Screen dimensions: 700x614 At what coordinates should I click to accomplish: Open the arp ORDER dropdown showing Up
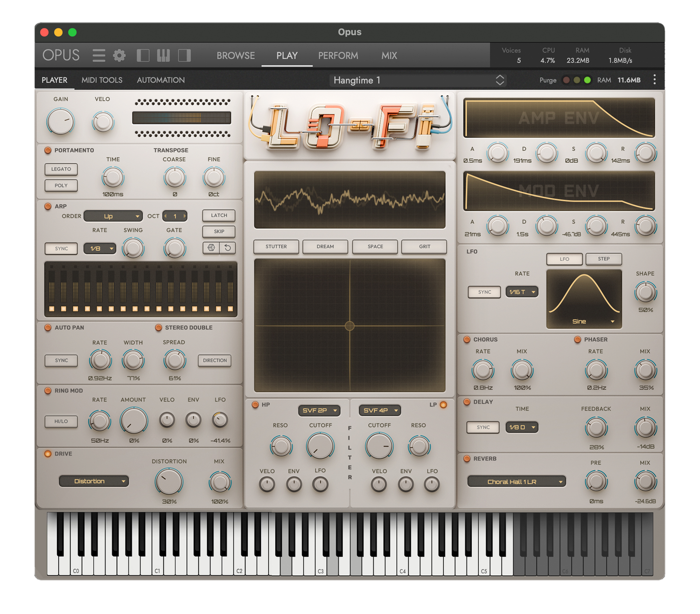tap(113, 216)
